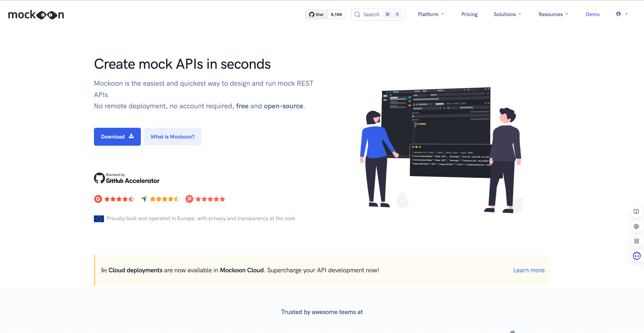
Task: Open the Pricing page
Action: point(469,14)
